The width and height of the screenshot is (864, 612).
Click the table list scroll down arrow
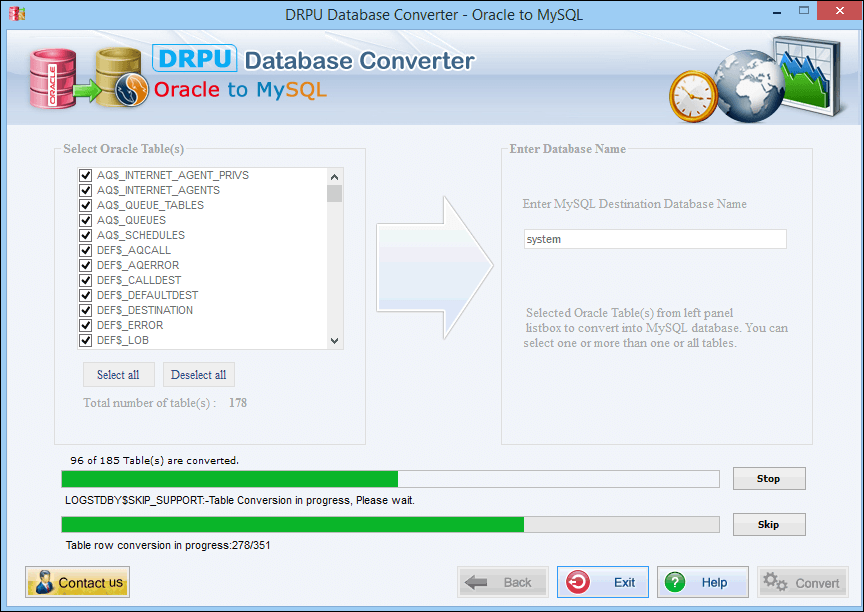point(334,341)
